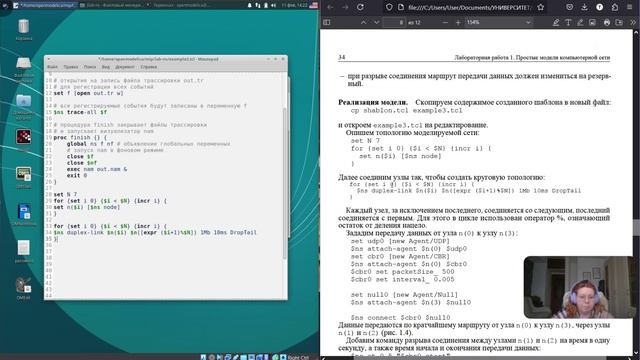Select PDF draw tool
Image resolution: width=640 pixels, height=360 pixels.
[580, 22]
